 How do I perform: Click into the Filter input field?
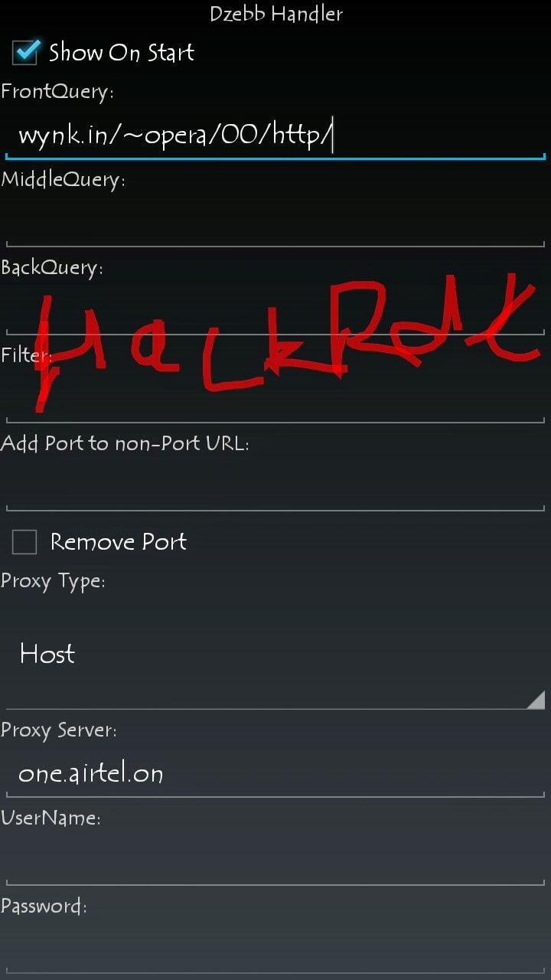[x=275, y=398]
